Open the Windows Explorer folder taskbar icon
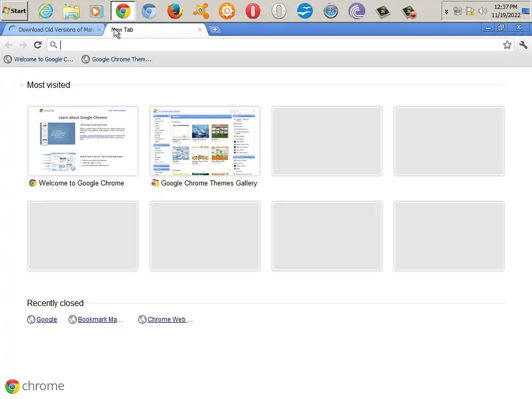 [71, 11]
